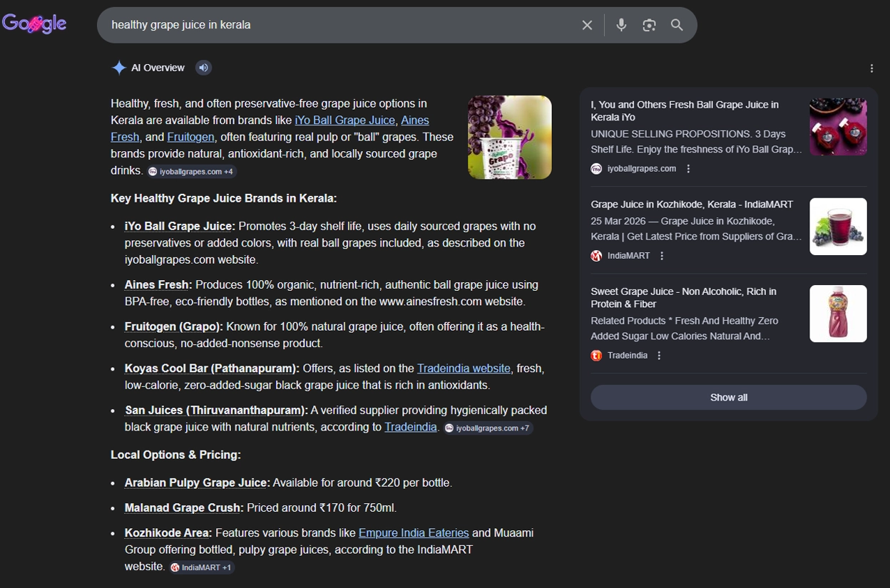Screen dimensions: 890x588
Task: Clear the search query with X icon
Action: pos(587,25)
